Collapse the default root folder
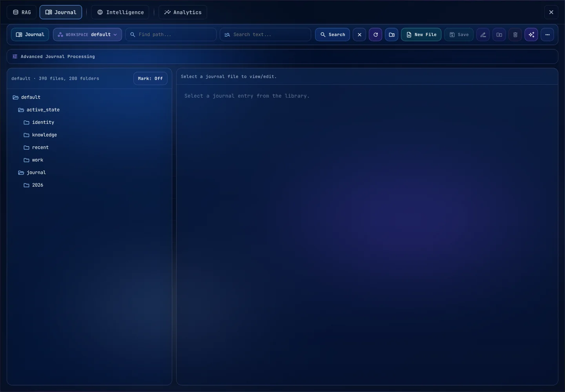565x392 pixels. pos(89,97)
